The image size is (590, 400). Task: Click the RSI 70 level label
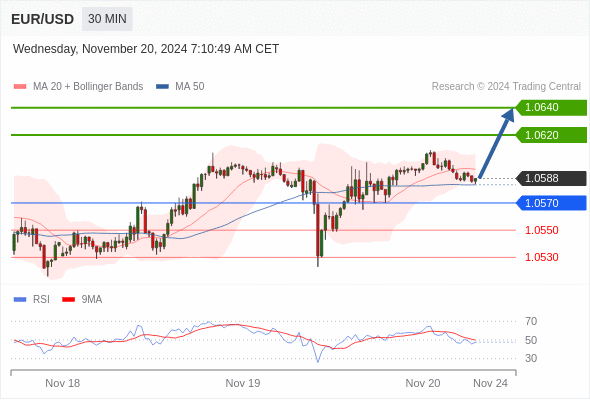(531, 321)
